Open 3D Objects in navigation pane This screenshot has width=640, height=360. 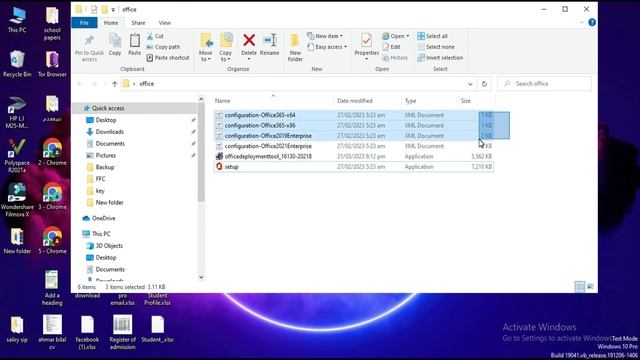coord(109,246)
